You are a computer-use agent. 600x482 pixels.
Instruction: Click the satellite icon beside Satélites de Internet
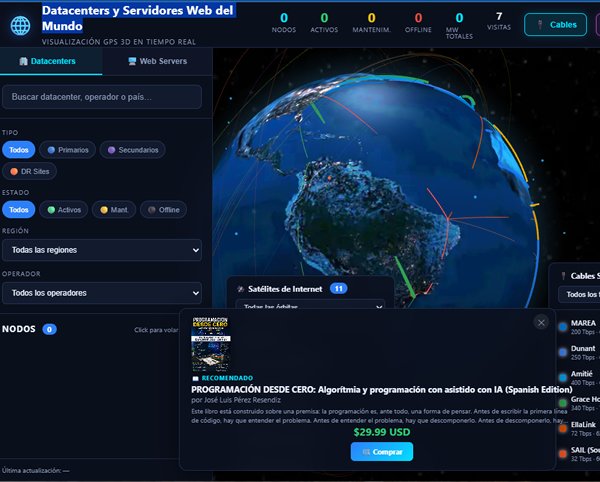240,289
